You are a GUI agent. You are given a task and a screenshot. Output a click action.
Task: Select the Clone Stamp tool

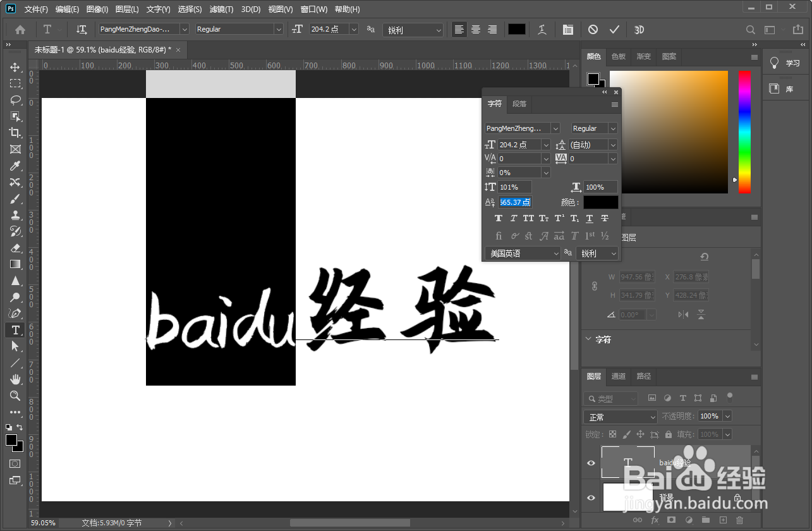click(15, 215)
